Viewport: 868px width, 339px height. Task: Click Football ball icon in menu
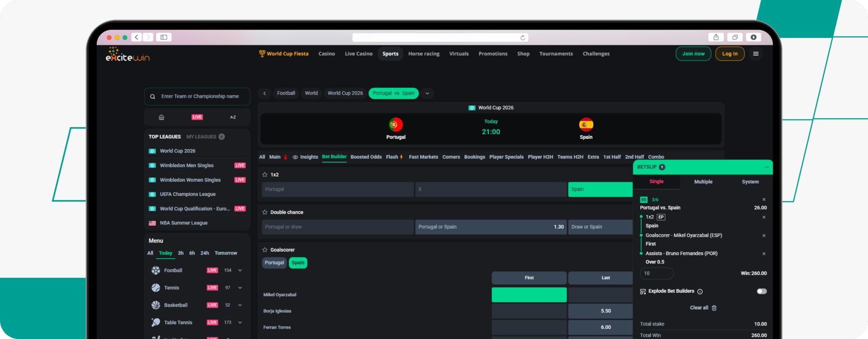(x=156, y=270)
